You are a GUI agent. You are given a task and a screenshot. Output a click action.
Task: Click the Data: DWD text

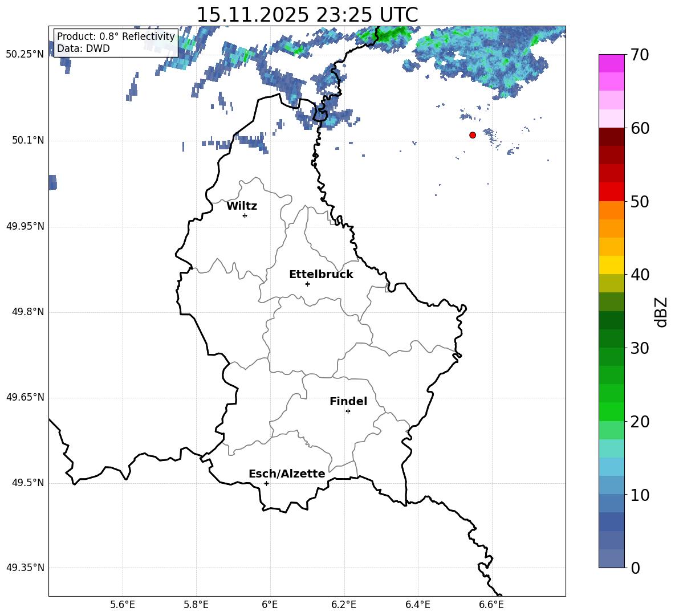click(83, 48)
